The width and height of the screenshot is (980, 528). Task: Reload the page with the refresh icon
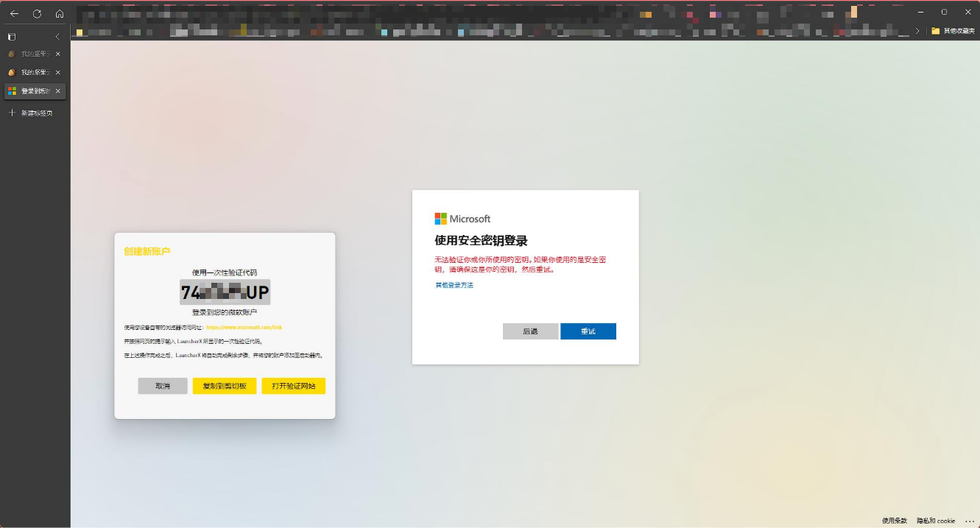point(37,14)
